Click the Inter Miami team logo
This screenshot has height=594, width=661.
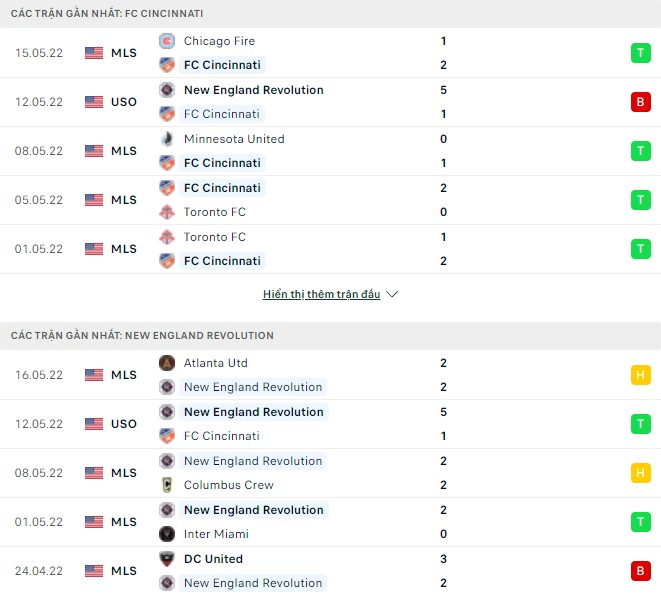[167, 534]
